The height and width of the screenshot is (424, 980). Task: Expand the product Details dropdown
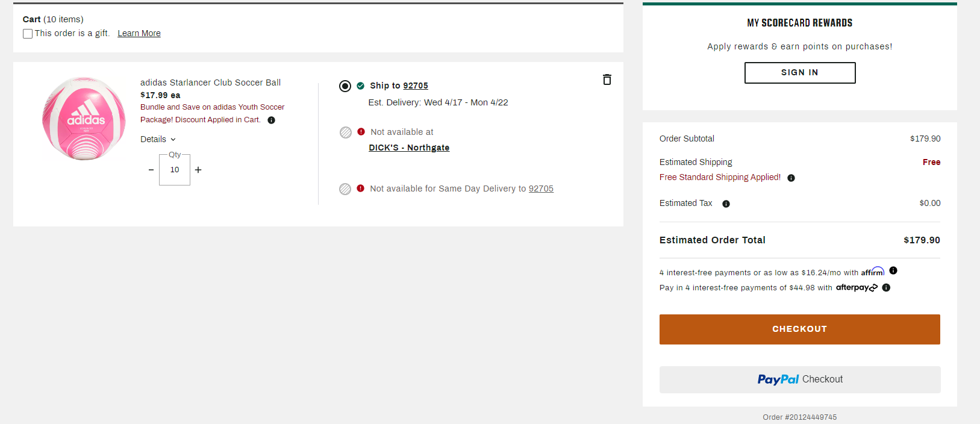click(x=158, y=139)
